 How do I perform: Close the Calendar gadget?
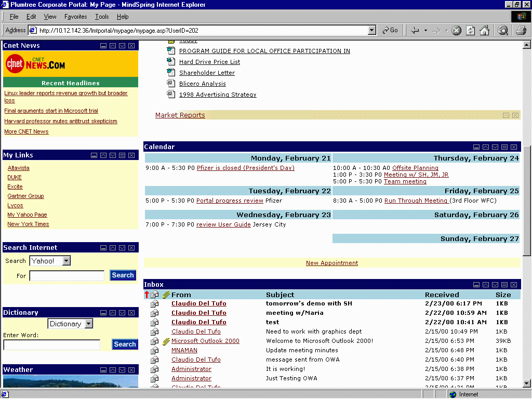514,147
